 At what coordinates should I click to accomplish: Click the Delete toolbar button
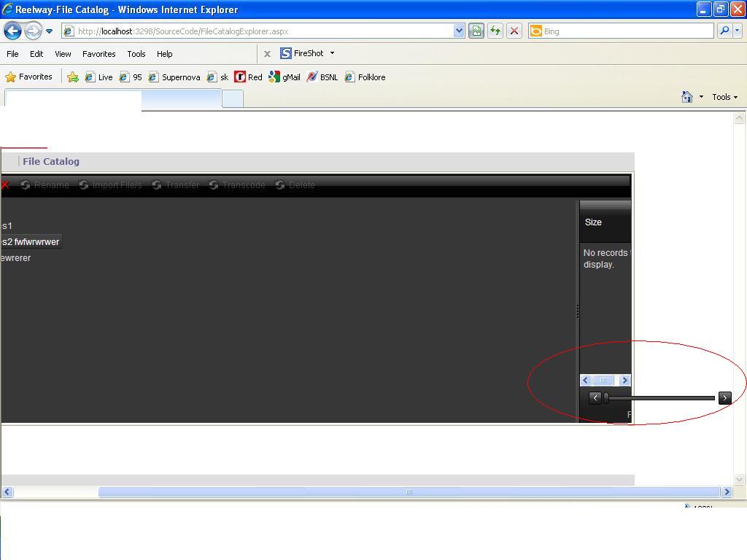click(x=295, y=184)
